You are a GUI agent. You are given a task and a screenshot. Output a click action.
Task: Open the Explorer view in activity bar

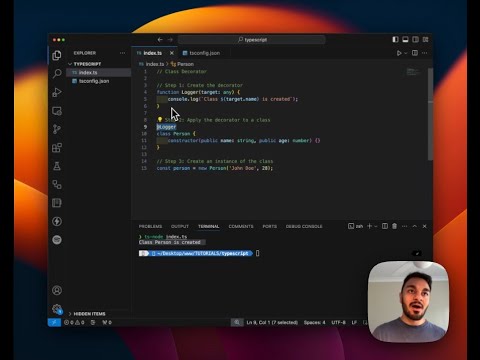[x=57, y=55]
